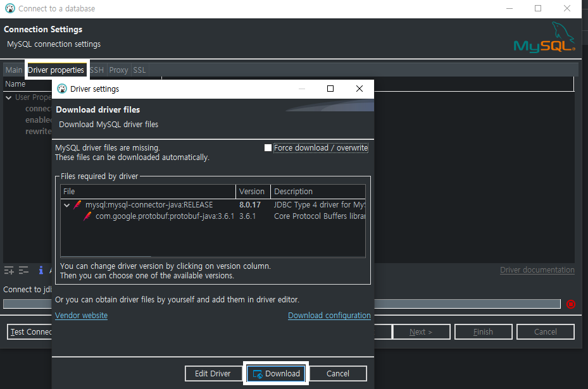This screenshot has width=588, height=389.
Task: Open the Download configuration link
Action: click(x=329, y=315)
